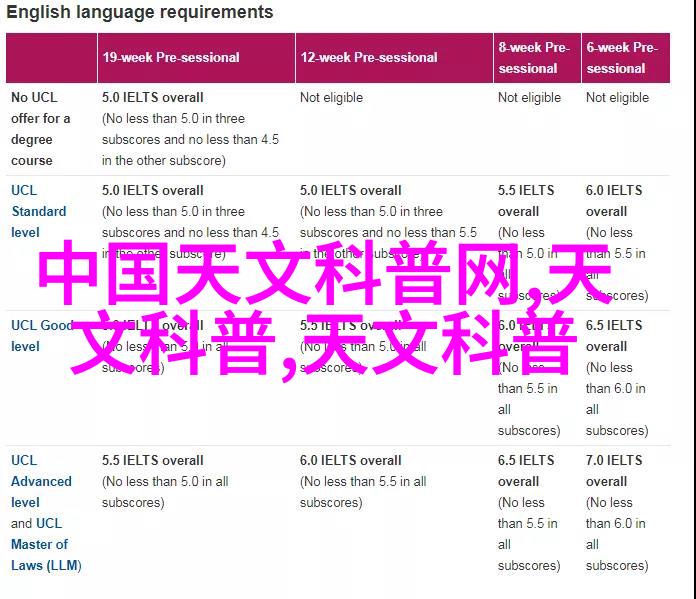Click 'Not eligible' under 12-week Pre-sessional

331,98
